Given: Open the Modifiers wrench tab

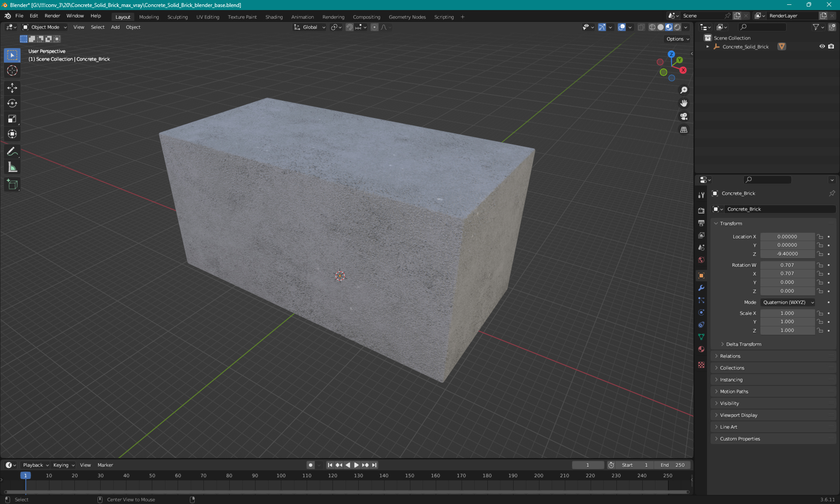Looking at the screenshot, I should [x=701, y=288].
